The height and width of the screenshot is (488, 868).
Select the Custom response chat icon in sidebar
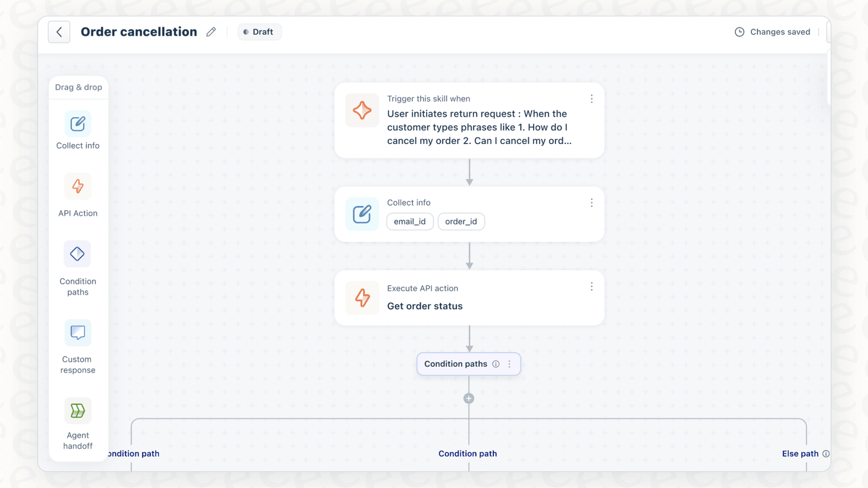point(78,333)
